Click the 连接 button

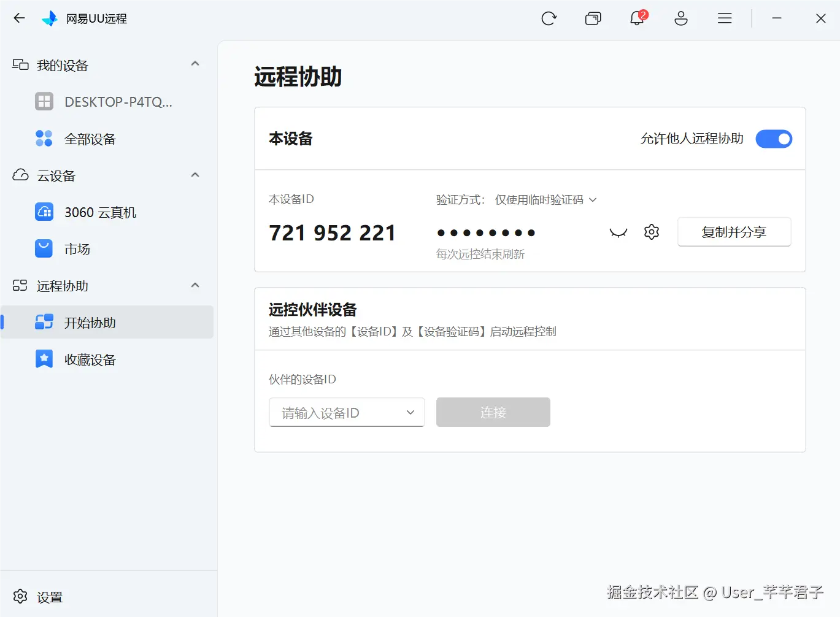493,412
